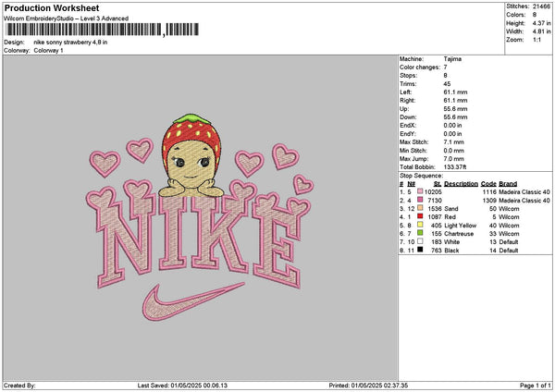Click the Page 1 of 1 footer text

531,385
